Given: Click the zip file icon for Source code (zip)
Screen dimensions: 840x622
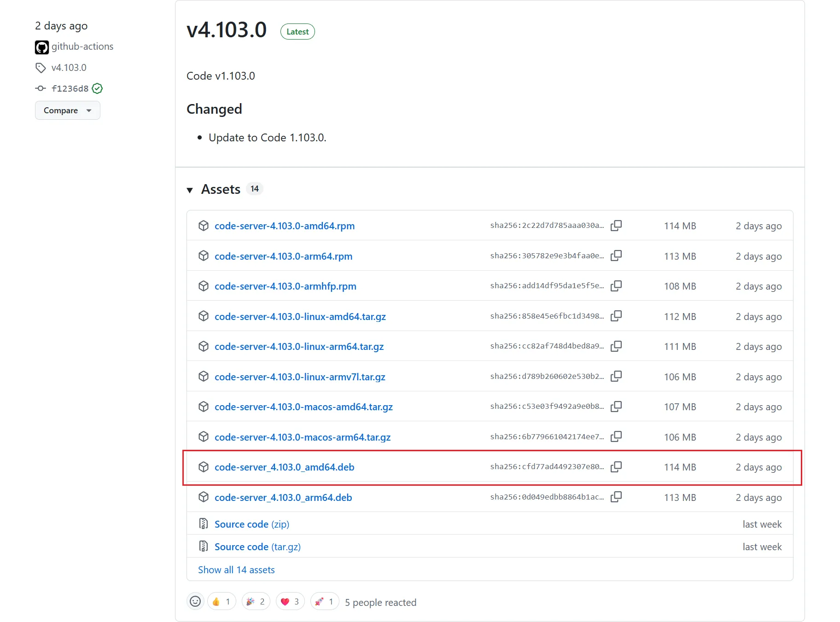Looking at the screenshot, I should (x=204, y=523).
